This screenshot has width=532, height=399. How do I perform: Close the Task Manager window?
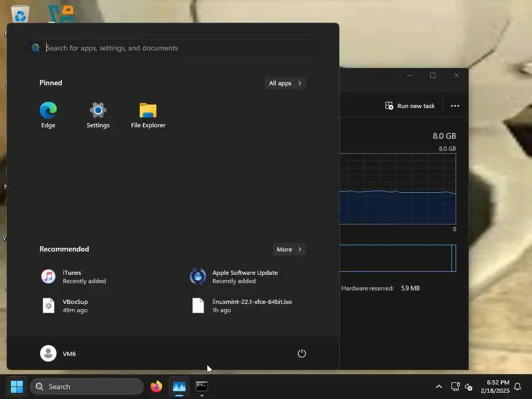(x=456, y=75)
